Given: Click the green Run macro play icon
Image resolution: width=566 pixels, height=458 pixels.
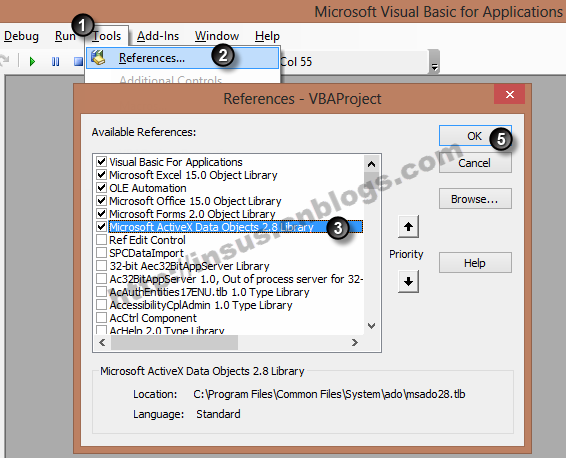Looking at the screenshot, I should click(x=32, y=62).
